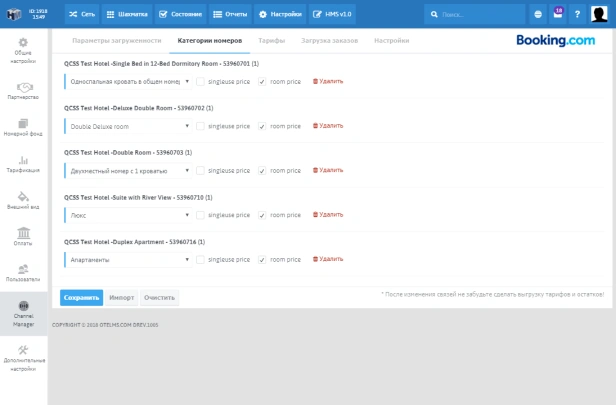Expand the Люкс category dropdown
The image size is (616, 405).
(x=129, y=215)
